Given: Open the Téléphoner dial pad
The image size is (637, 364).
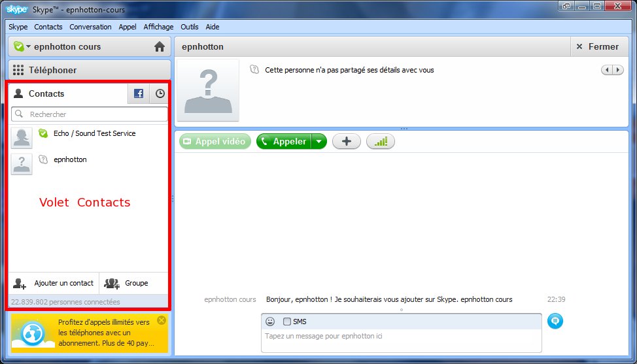Looking at the screenshot, I should (90, 70).
